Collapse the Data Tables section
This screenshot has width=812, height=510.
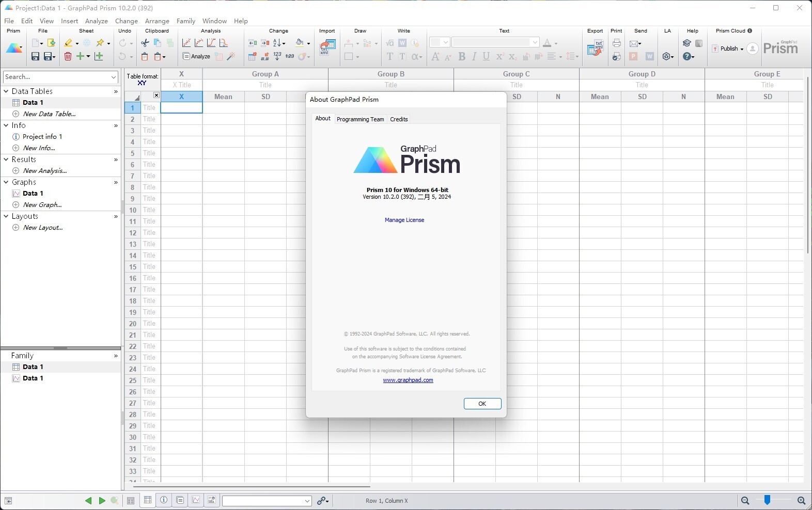6,91
